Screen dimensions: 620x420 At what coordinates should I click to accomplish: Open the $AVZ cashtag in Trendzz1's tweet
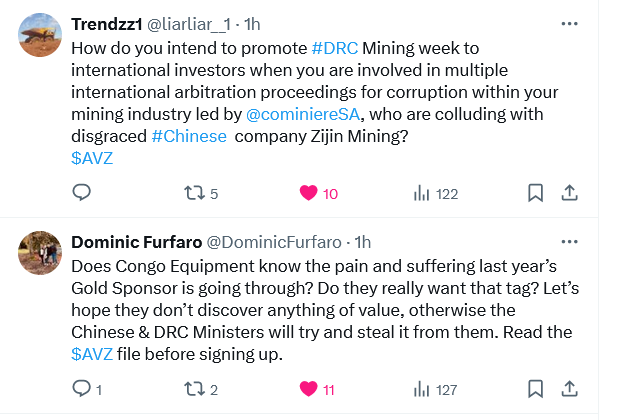(92, 158)
